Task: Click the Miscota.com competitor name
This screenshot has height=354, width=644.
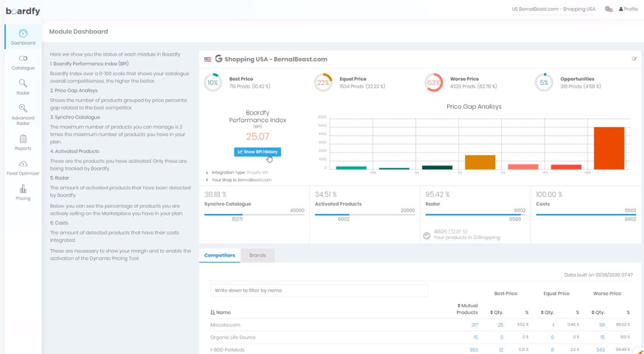Action: pos(225,325)
